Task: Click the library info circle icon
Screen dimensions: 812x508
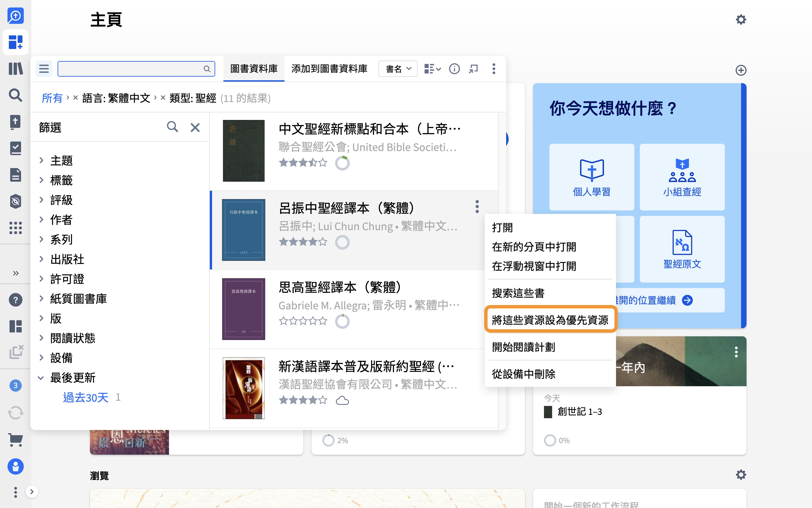Action: click(x=454, y=69)
